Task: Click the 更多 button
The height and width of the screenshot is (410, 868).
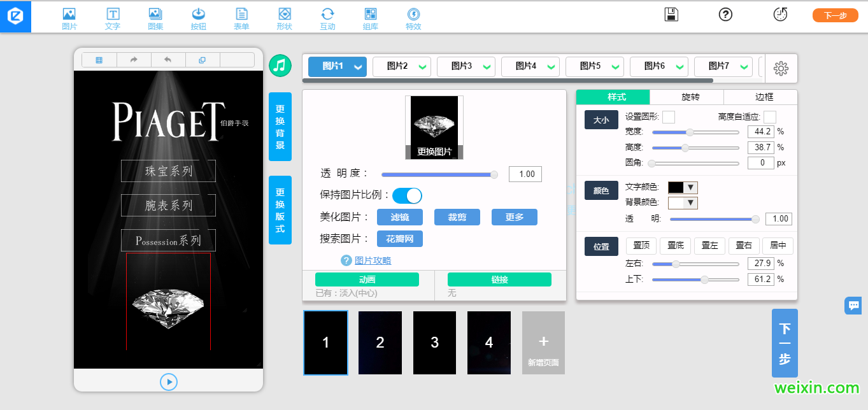Action: (515, 217)
